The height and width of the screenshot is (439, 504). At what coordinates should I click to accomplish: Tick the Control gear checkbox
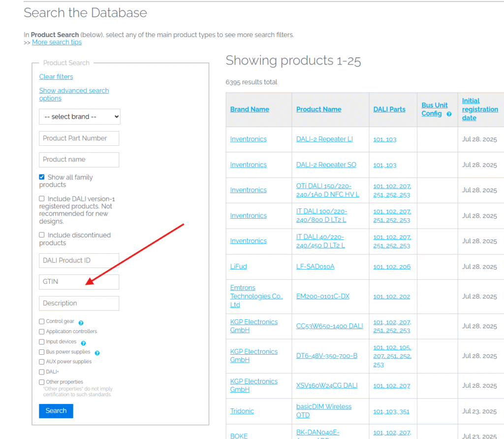pos(41,322)
